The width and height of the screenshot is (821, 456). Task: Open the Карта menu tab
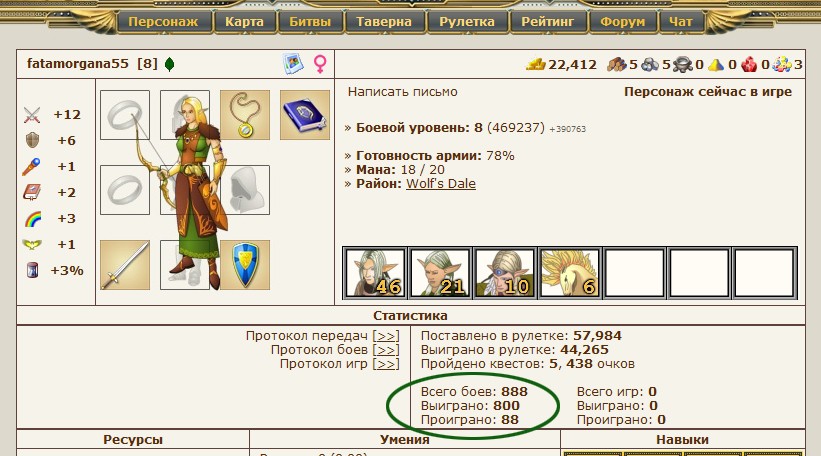[x=244, y=21]
